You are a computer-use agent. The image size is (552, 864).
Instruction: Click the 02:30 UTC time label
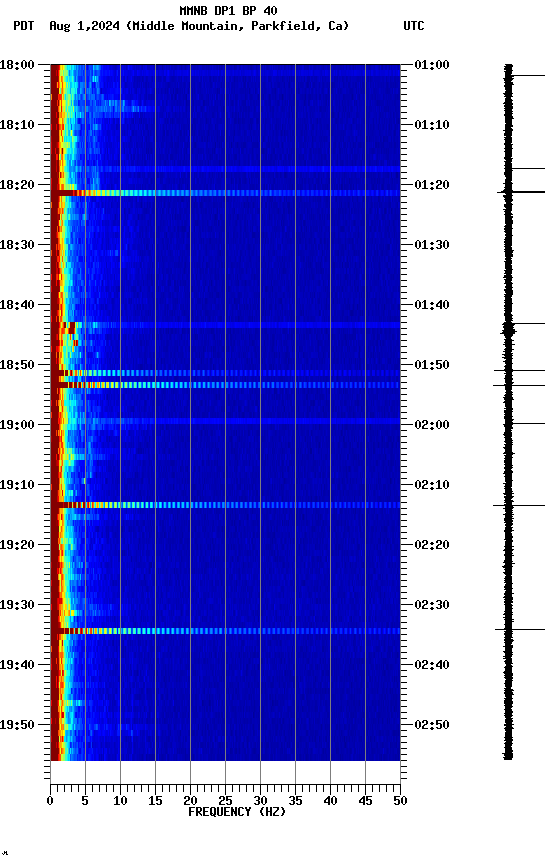click(x=432, y=605)
